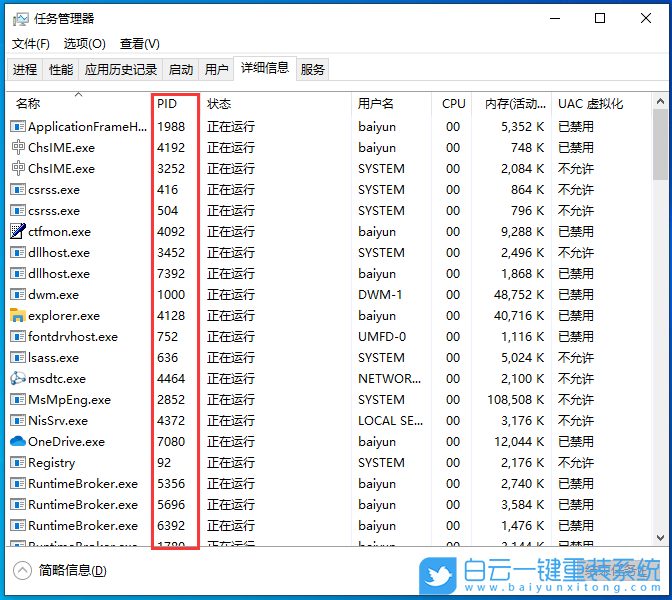Click the ctfmon.exe pen icon
Image resolution: width=672 pixels, height=600 pixels.
pos(18,231)
